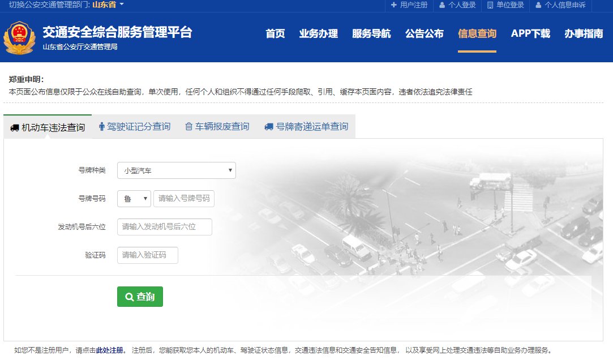This screenshot has height=364, width=613.
Task: Click the plus icon beside 用户注册
Action: [x=394, y=5]
